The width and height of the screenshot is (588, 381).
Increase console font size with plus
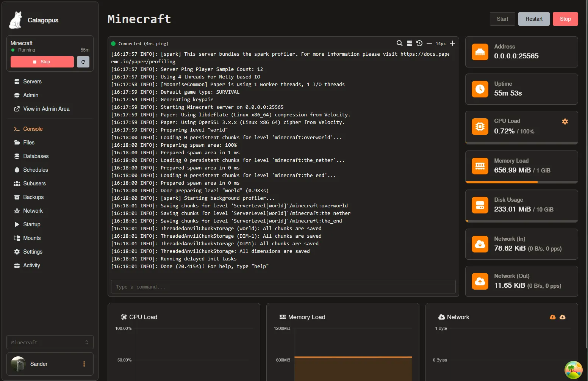point(452,43)
